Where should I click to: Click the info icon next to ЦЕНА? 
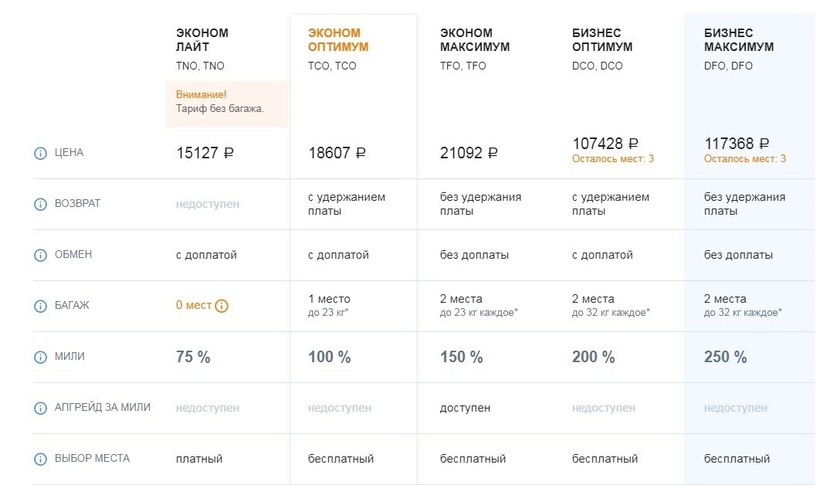point(41,154)
